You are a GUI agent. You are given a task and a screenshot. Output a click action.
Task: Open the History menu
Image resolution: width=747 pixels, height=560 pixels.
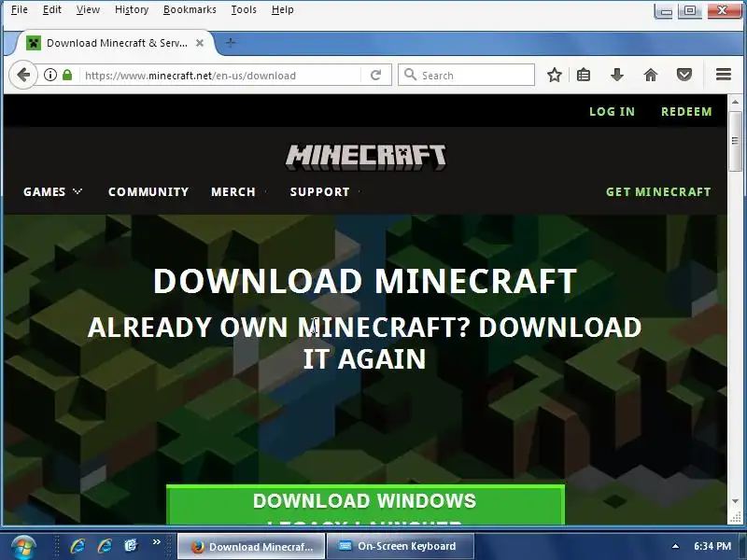tap(132, 9)
